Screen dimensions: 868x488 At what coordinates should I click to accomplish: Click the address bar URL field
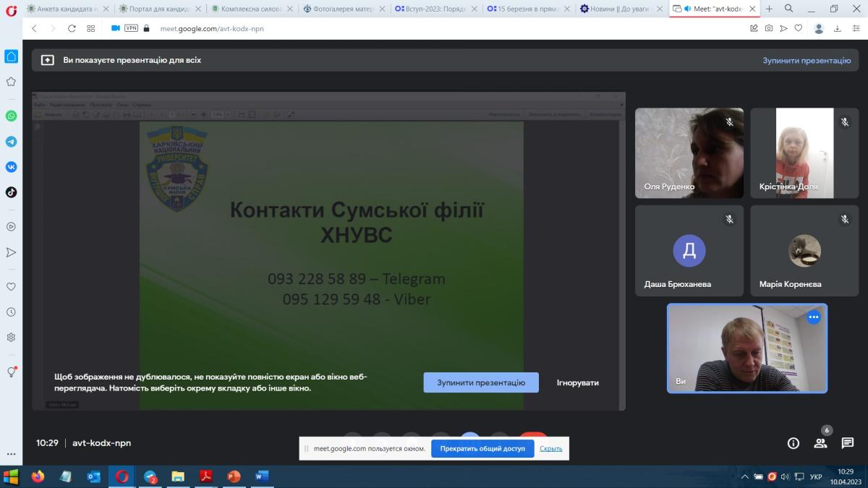coord(434,28)
